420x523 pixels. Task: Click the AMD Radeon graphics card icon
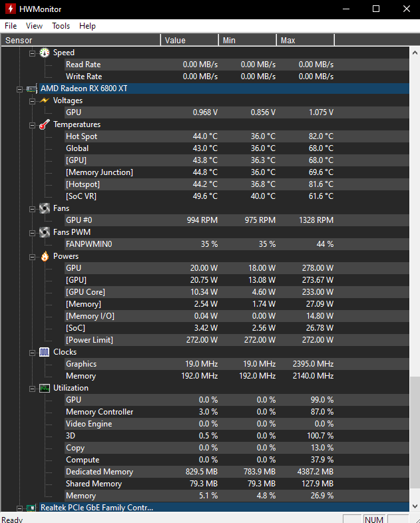31,88
